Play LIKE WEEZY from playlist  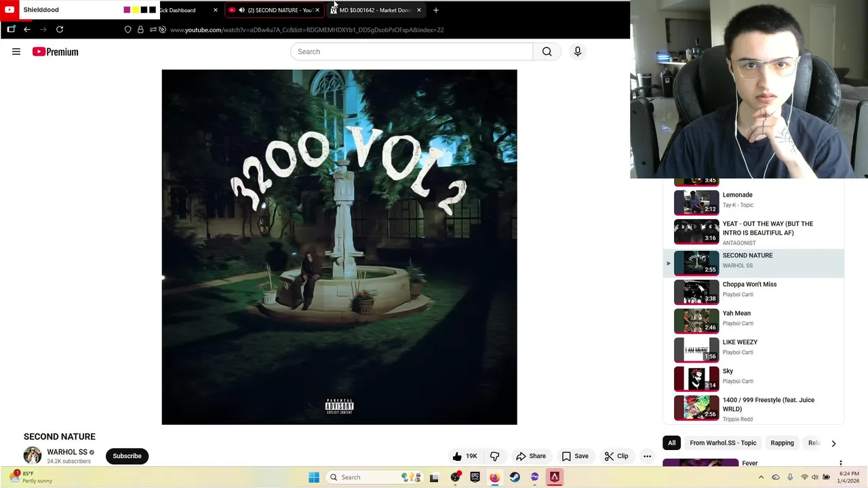point(754,350)
